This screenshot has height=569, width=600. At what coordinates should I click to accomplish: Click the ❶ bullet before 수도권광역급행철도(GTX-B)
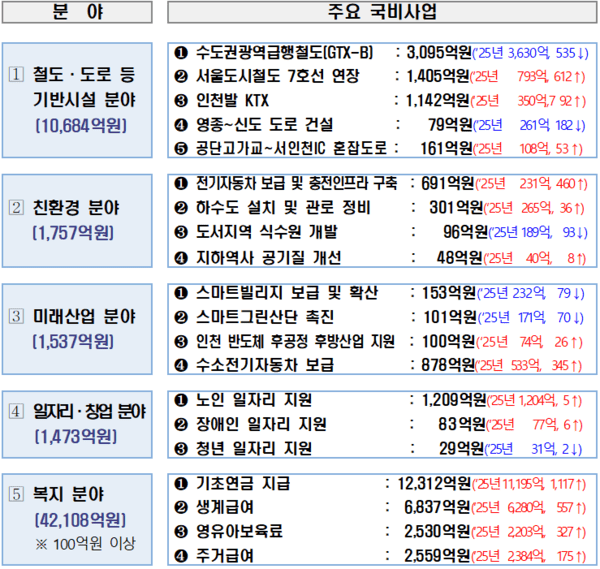pos(181,52)
